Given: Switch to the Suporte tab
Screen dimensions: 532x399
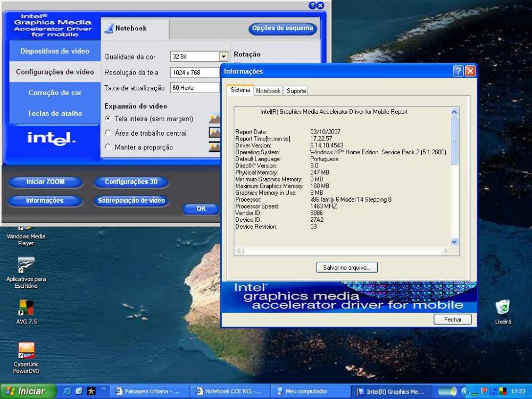Looking at the screenshot, I should (x=296, y=91).
